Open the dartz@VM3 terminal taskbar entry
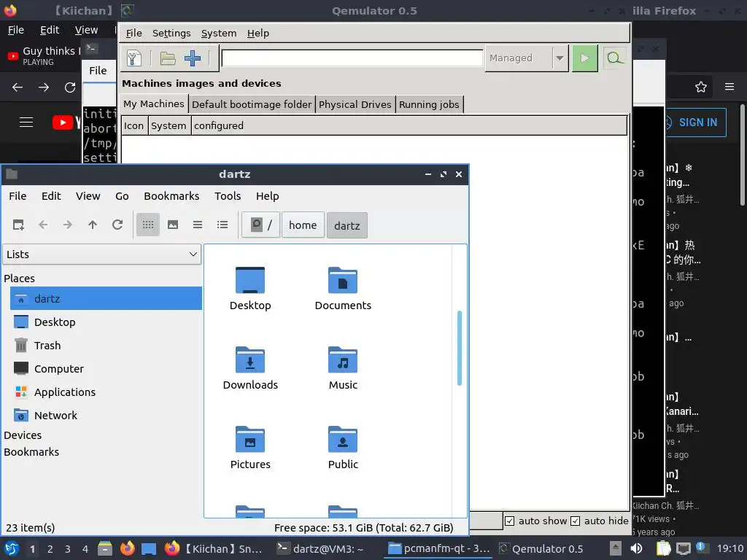Viewport: 747px width, 560px height. click(x=321, y=549)
